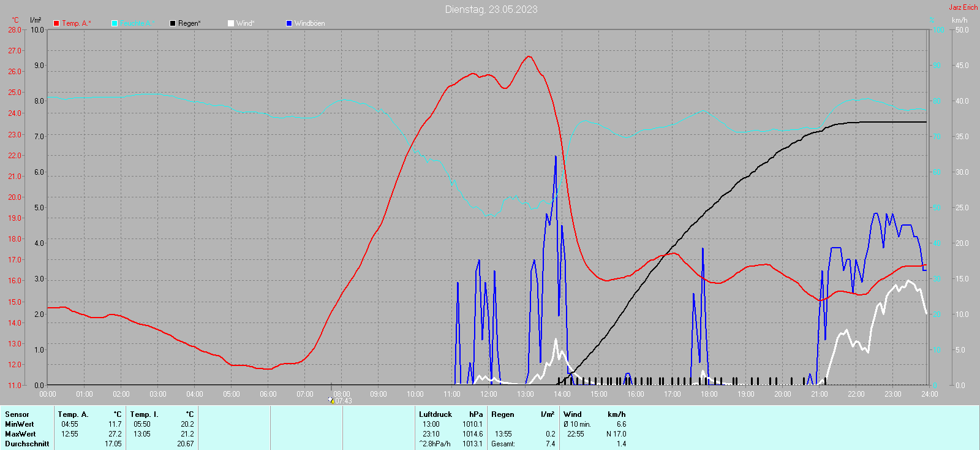Click the Regen column header in table
The width and height of the screenshot is (980, 450).
pyautogui.click(x=503, y=414)
